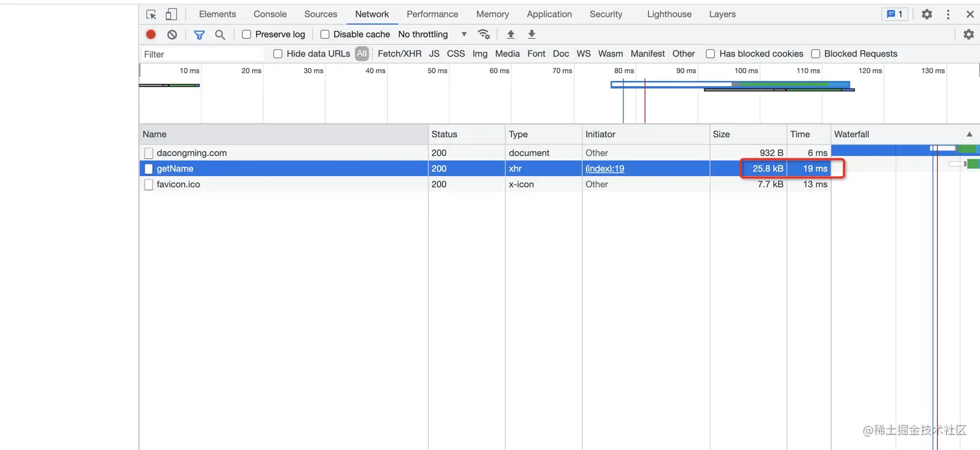The width and height of the screenshot is (980, 450).
Task: Follow the (index):19 initiator link
Action: (605, 168)
